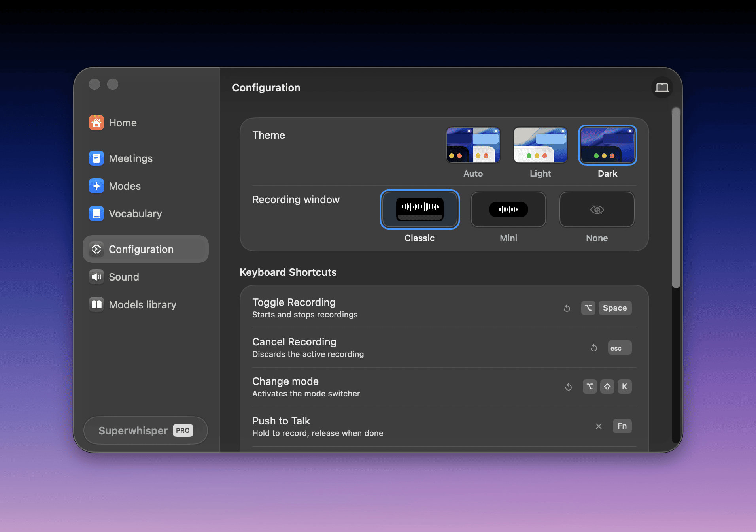The height and width of the screenshot is (532, 756).
Task: Click the Modes sparkle icon
Action: (x=96, y=186)
